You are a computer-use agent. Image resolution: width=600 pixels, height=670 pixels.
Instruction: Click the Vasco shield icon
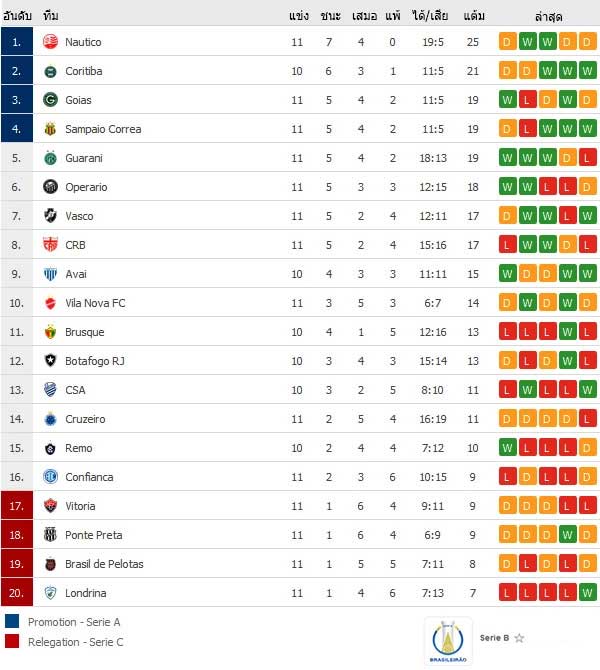(x=50, y=216)
